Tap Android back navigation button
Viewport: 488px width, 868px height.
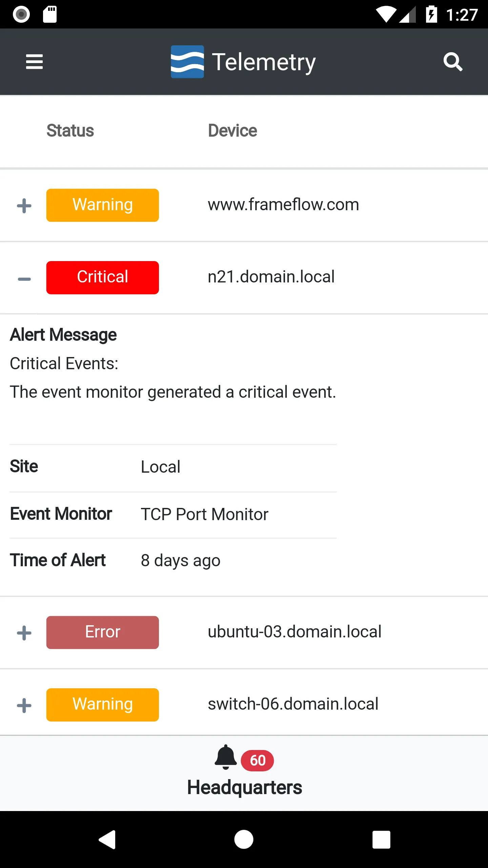pos(108,840)
